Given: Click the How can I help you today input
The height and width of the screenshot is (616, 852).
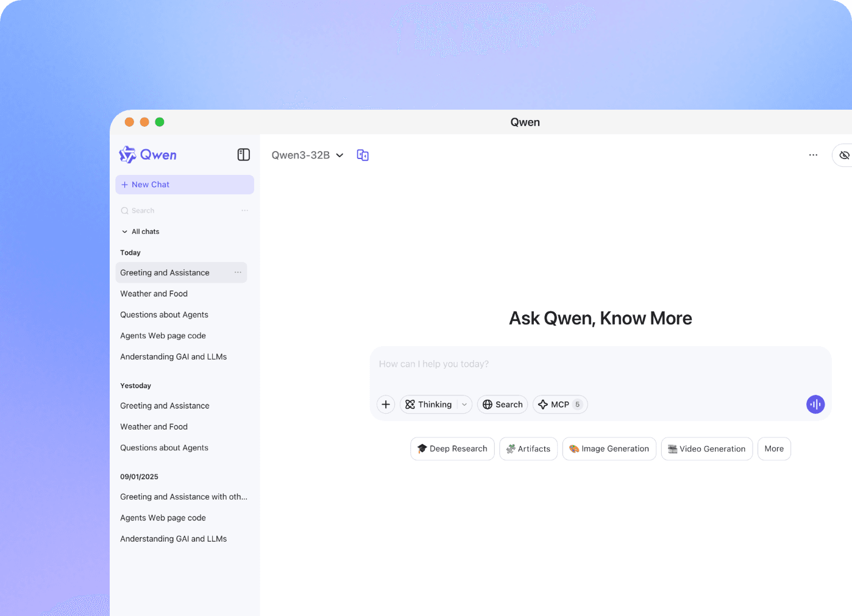Looking at the screenshot, I should [x=600, y=364].
